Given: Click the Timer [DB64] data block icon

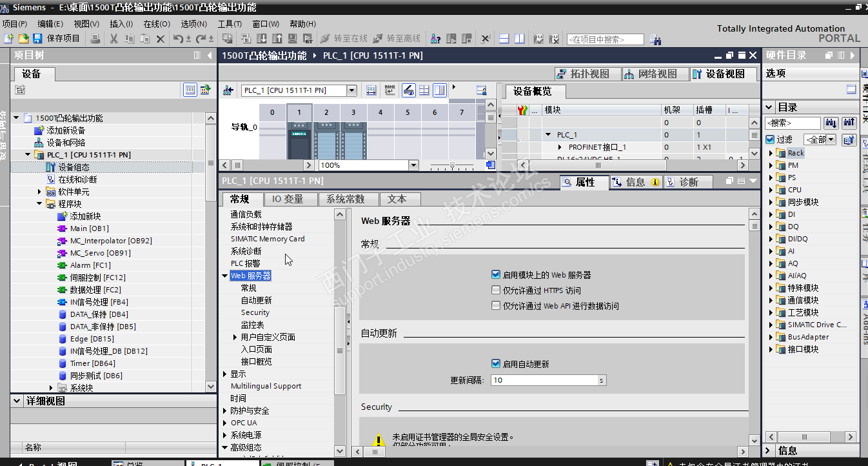Looking at the screenshot, I should coord(63,363).
